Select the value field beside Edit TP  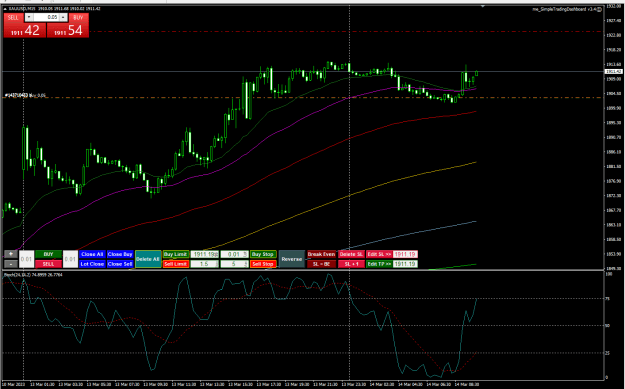(405, 264)
